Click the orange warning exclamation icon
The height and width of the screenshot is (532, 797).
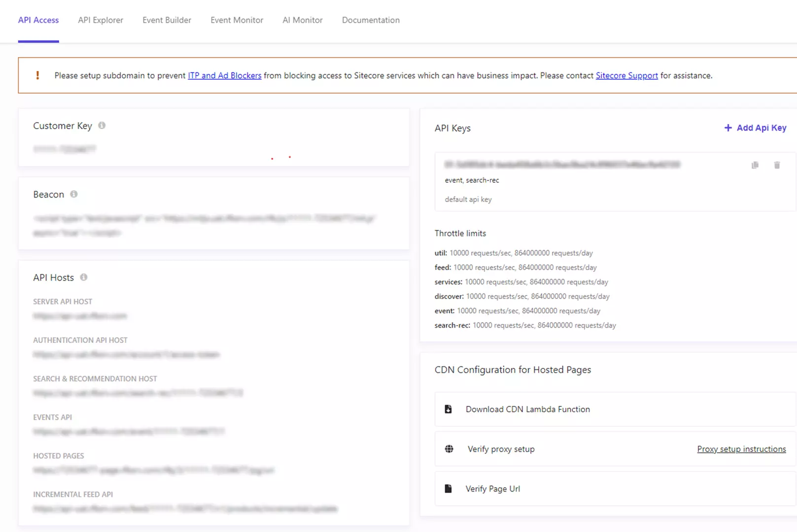pyautogui.click(x=37, y=75)
